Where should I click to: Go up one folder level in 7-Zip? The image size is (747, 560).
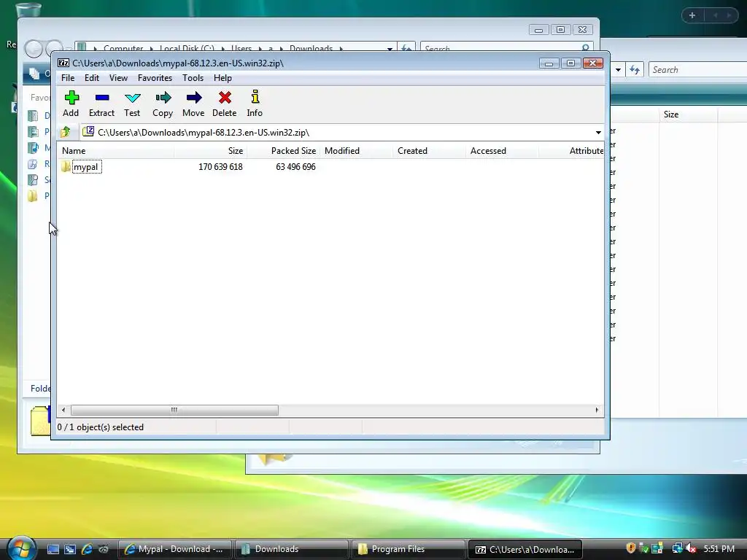click(66, 132)
